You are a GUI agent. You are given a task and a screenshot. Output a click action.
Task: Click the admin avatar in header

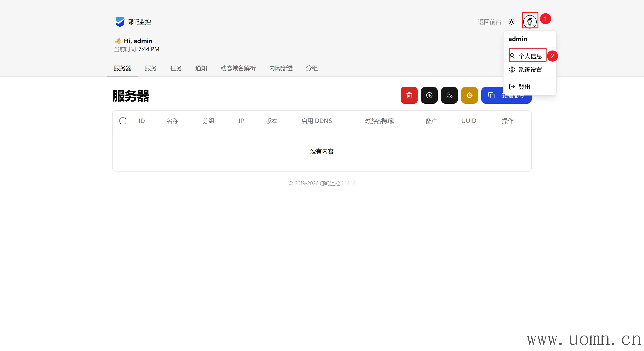pos(530,22)
